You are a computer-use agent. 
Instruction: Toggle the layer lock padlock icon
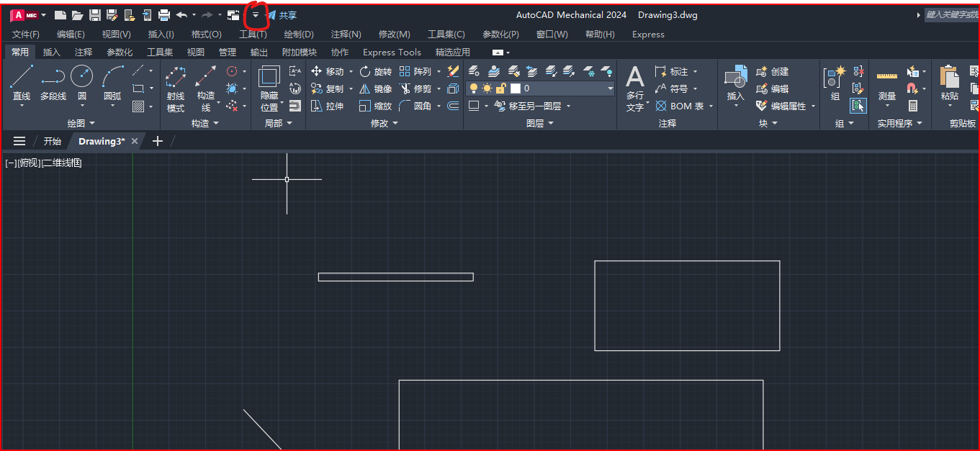[x=500, y=88]
